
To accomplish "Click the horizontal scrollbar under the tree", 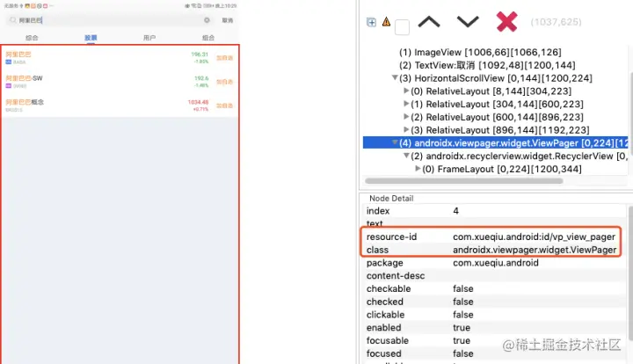I will pos(464,181).
